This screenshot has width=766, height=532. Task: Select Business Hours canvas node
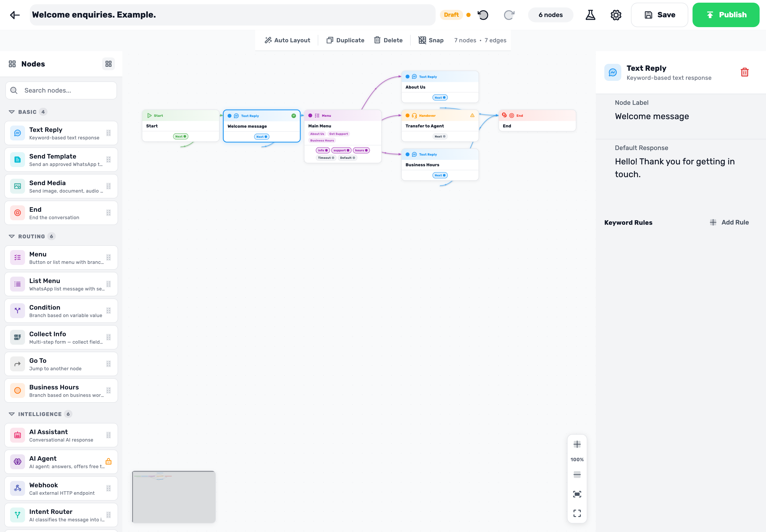[x=440, y=164]
